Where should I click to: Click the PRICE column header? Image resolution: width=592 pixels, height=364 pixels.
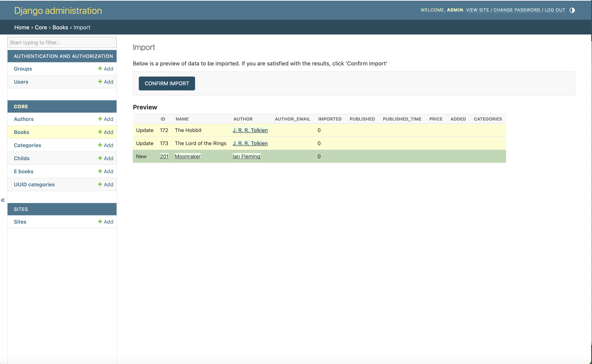click(436, 119)
